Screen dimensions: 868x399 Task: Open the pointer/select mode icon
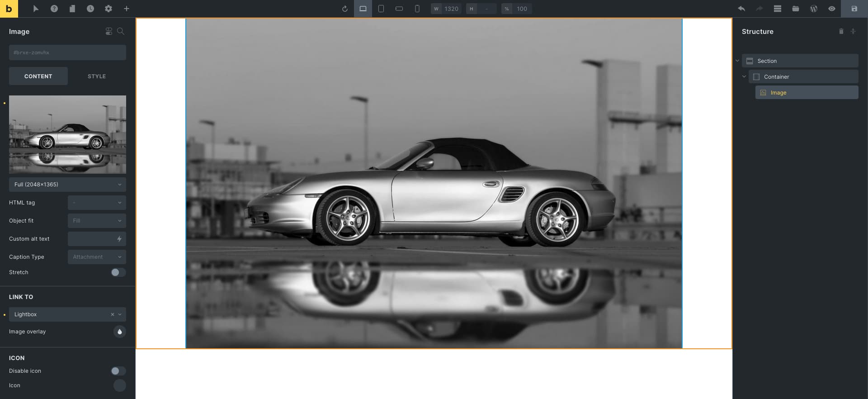[x=36, y=9]
